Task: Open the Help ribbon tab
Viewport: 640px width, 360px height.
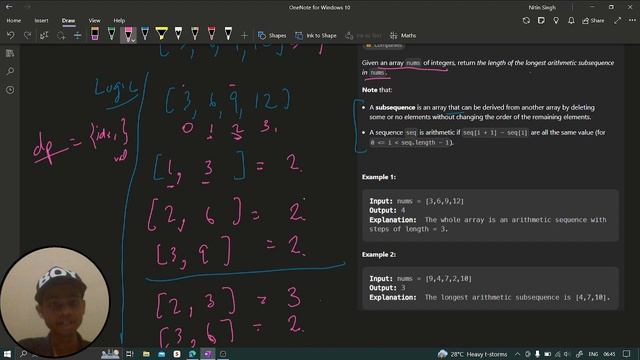Action: click(x=119, y=20)
